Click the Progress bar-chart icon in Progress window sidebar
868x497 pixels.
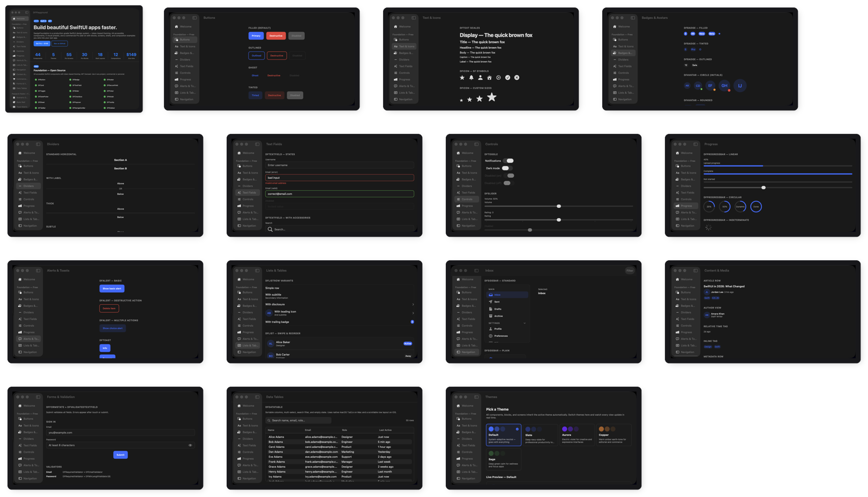[x=677, y=206]
